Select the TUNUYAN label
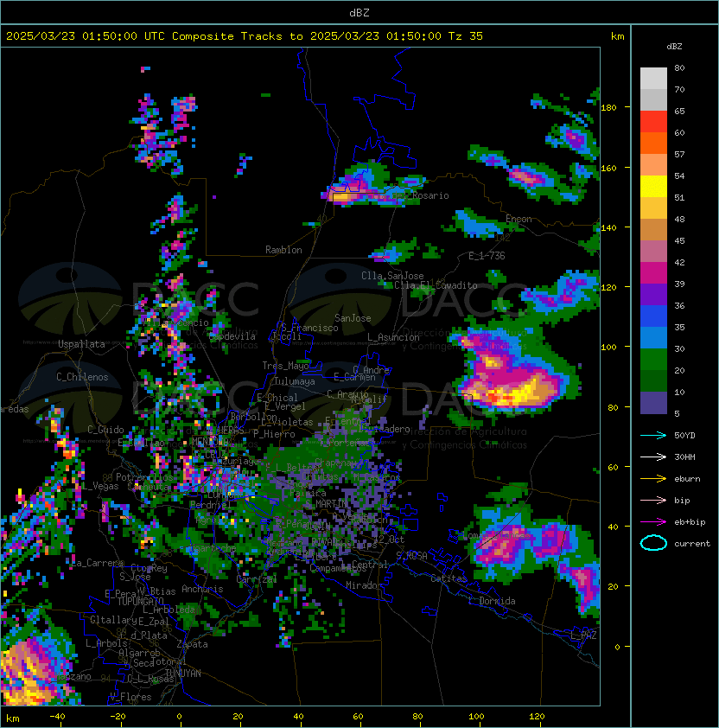Screen dimensions: 719x728 click(x=183, y=674)
